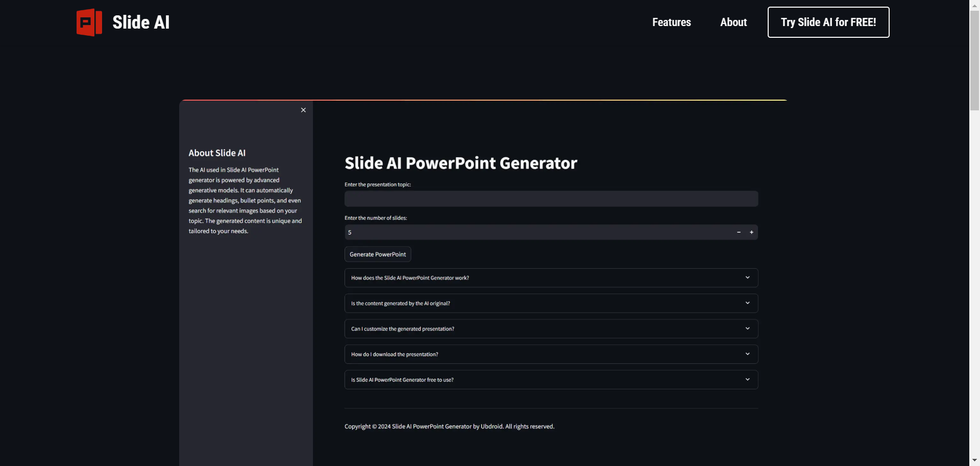Click the Generate PowerPoint button

click(378, 254)
